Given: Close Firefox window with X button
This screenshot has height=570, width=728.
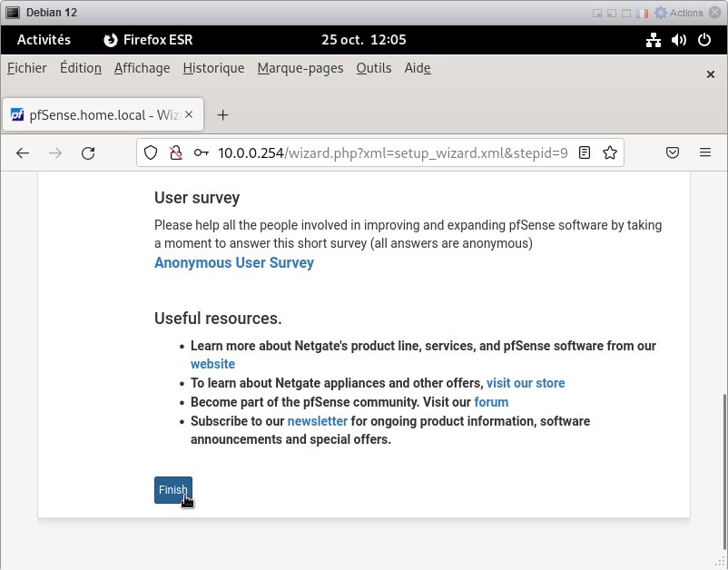Looking at the screenshot, I should coord(711,74).
